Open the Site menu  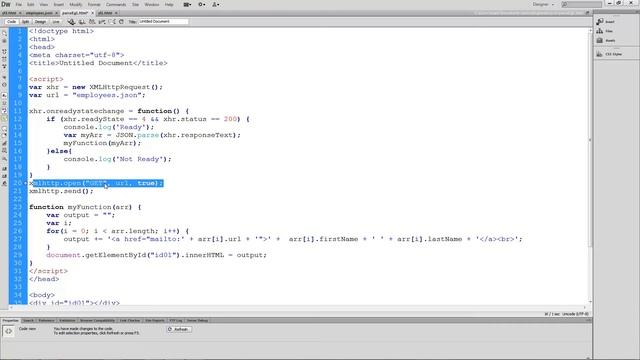[x=136, y=4]
